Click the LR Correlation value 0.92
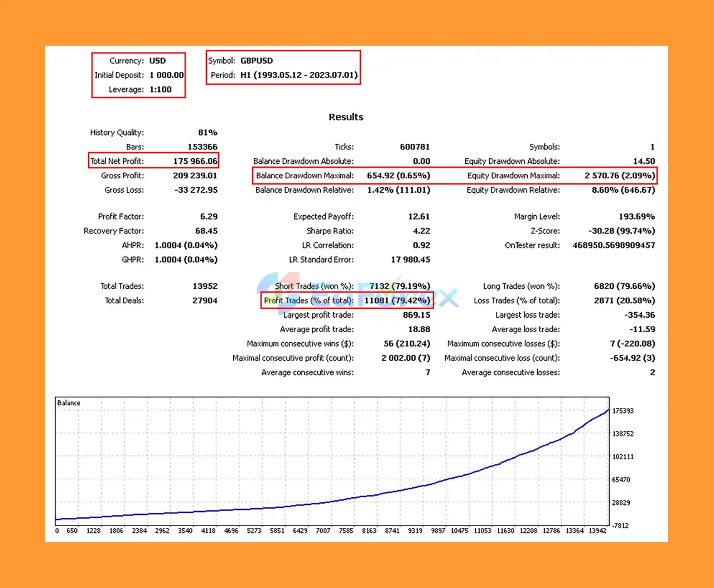The image size is (714, 588). tap(422, 245)
